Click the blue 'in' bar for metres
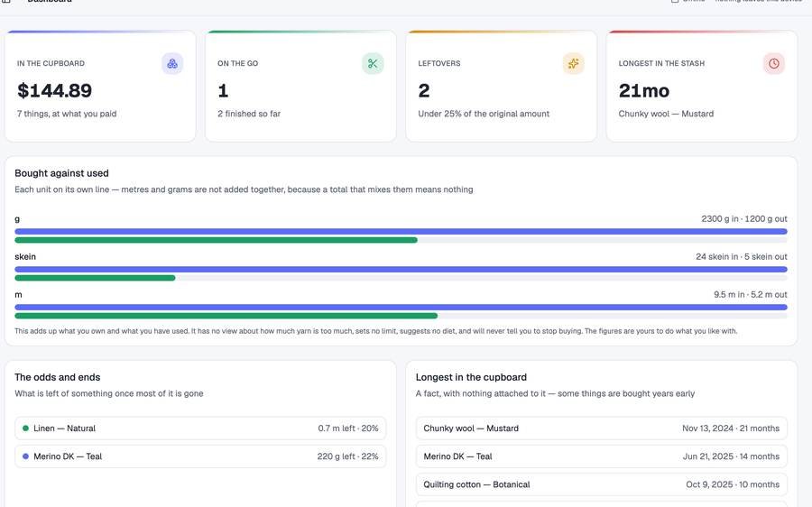Image resolution: width=812 pixels, height=507 pixels. (401, 307)
